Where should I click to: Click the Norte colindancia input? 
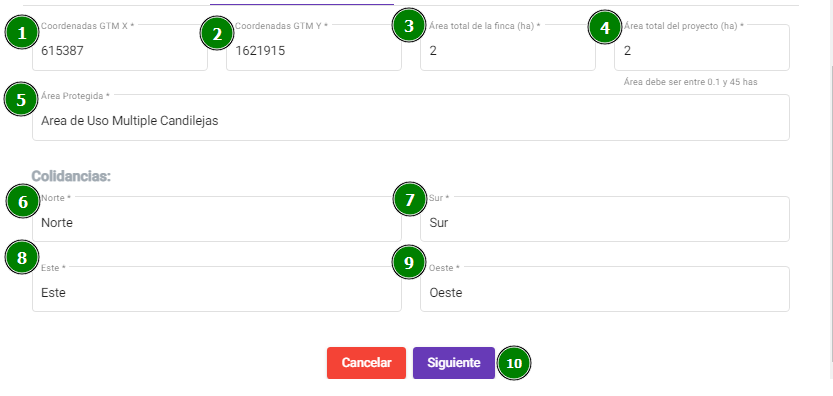(x=217, y=219)
